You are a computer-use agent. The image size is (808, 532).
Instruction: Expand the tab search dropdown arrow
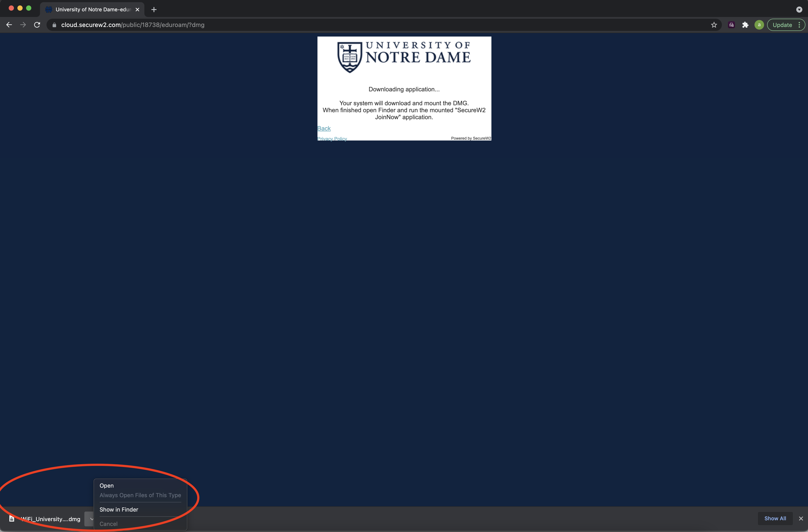click(x=799, y=10)
